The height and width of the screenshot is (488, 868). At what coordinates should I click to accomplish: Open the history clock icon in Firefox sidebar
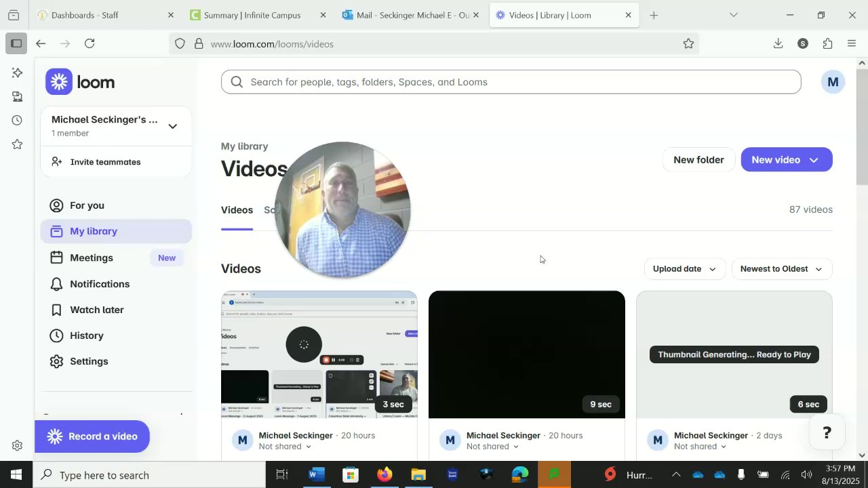[17, 120]
